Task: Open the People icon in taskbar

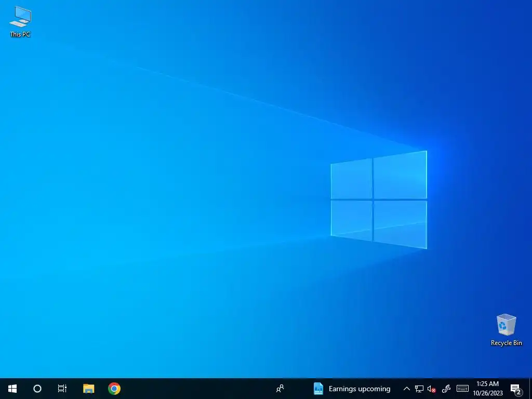Action: tap(280, 389)
